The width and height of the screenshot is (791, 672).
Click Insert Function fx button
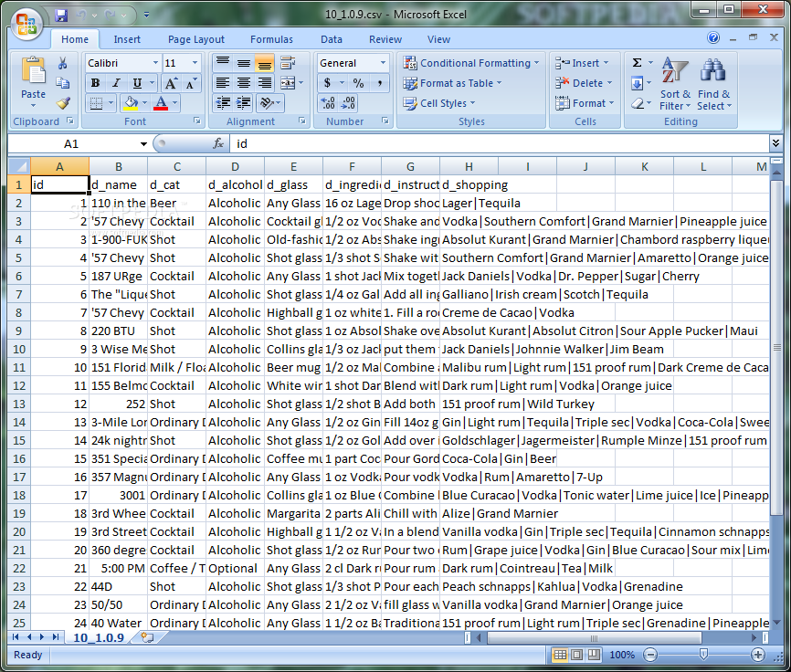[218, 143]
